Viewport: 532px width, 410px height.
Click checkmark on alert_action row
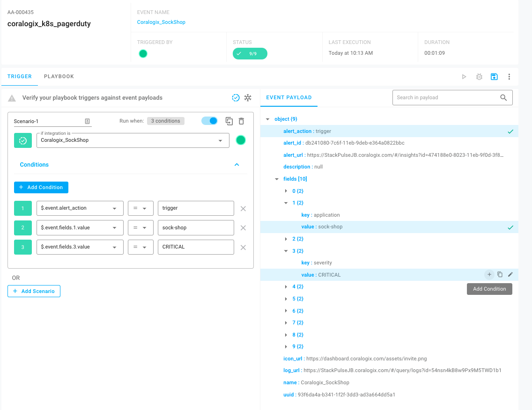pos(510,132)
